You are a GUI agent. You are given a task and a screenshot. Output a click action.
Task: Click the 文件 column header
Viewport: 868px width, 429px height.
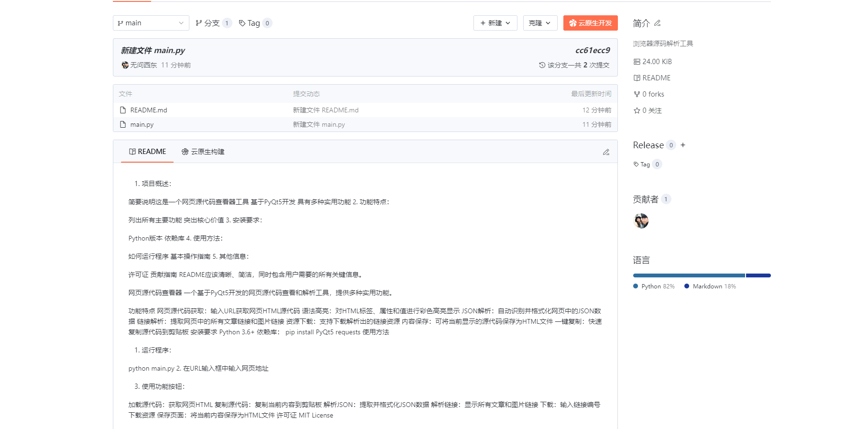(125, 94)
